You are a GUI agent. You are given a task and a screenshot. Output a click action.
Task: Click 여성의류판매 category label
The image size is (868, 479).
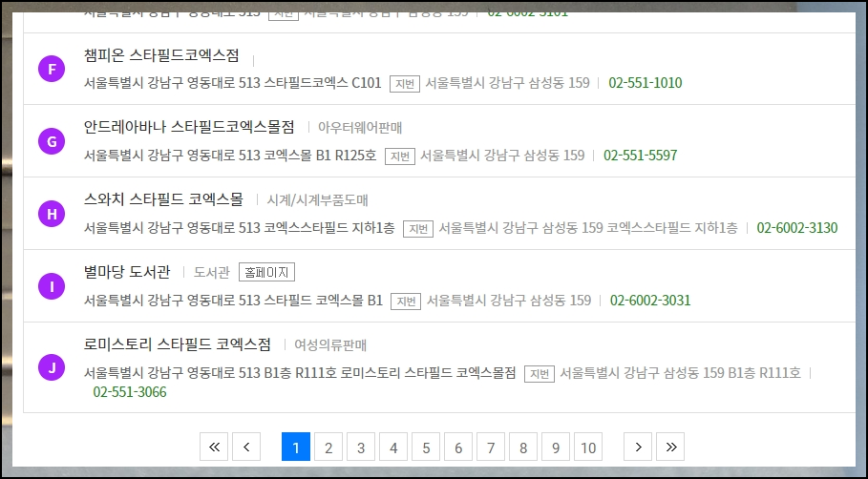[330, 345]
